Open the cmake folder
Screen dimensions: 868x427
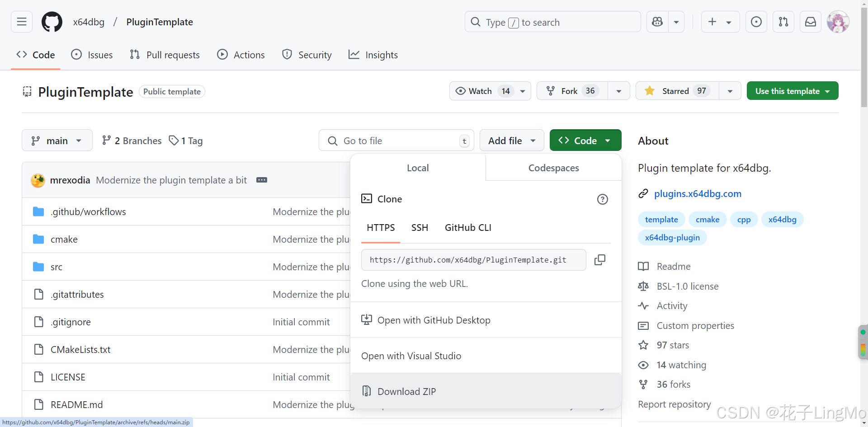pyautogui.click(x=64, y=239)
